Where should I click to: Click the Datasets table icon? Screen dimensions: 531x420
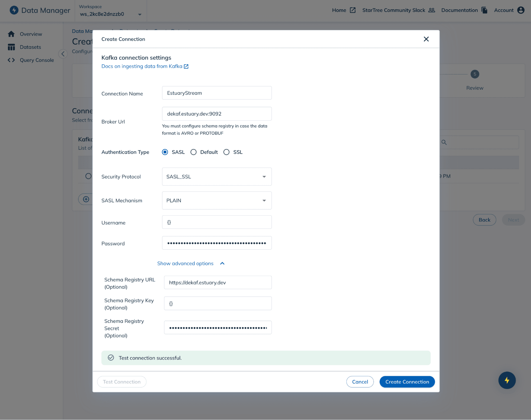point(11,47)
